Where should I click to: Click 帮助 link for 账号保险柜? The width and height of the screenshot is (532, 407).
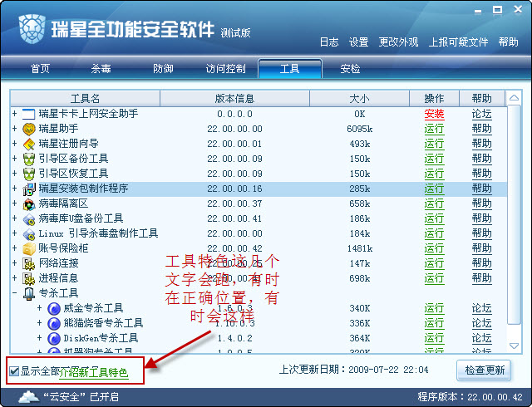(481, 248)
